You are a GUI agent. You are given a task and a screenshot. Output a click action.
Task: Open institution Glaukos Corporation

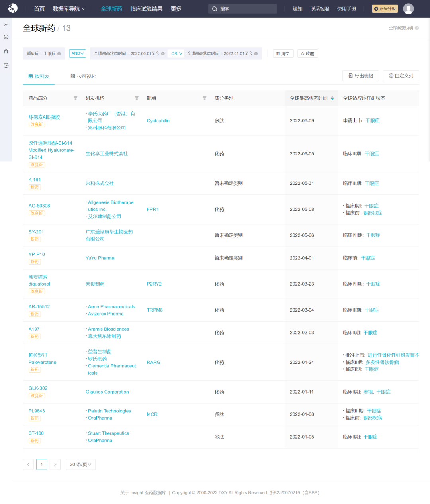point(107,392)
